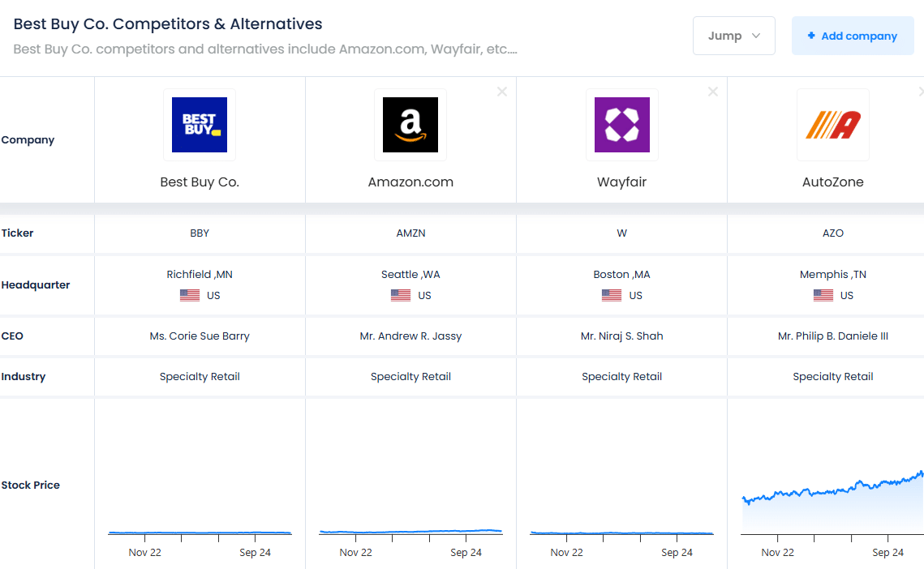Click the Amazon logo
Screen dimensions: 924x569
point(410,125)
